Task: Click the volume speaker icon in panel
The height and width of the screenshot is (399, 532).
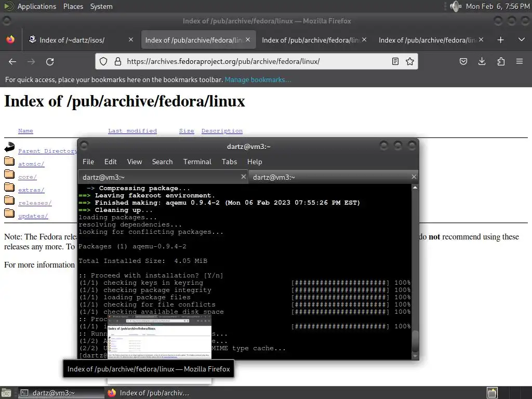Action: [x=455, y=6]
